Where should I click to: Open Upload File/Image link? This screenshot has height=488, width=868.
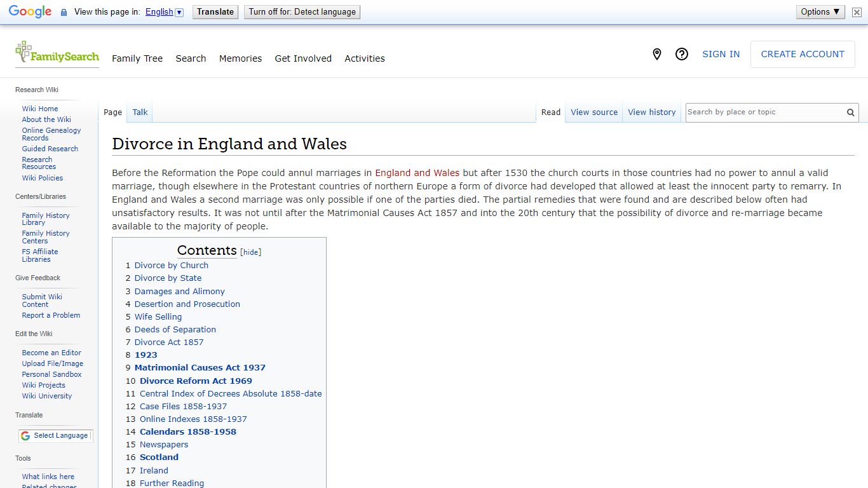pos(53,363)
